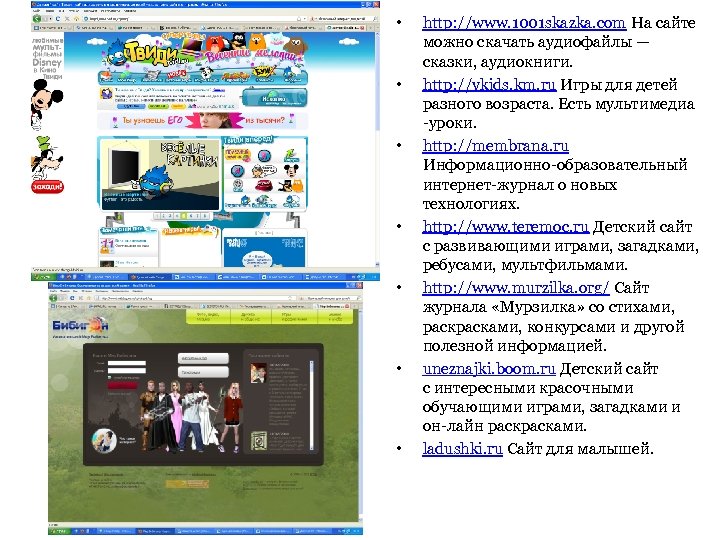The height and width of the screenshot is (540, 720).
Task: Click the red «заходи!» button under Goofy
Action: click(47, 186)
